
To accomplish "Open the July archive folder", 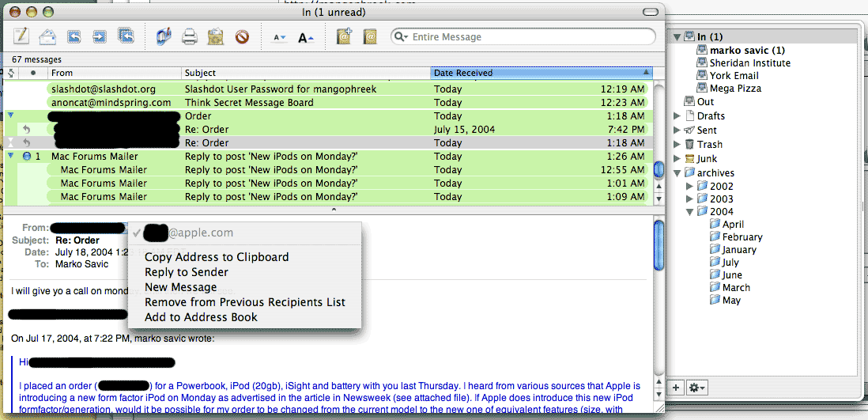I will [725, 263].
